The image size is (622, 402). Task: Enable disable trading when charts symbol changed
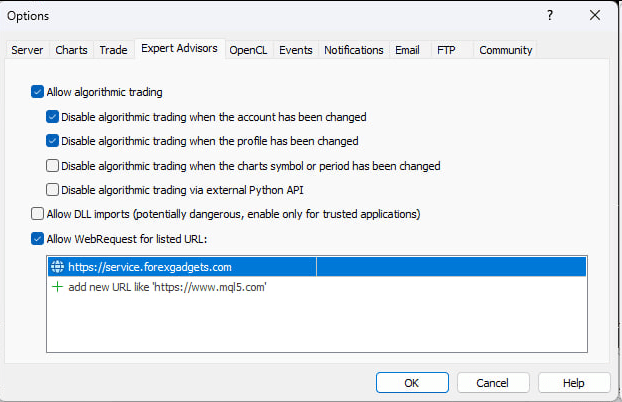click(x=52, y=165)
